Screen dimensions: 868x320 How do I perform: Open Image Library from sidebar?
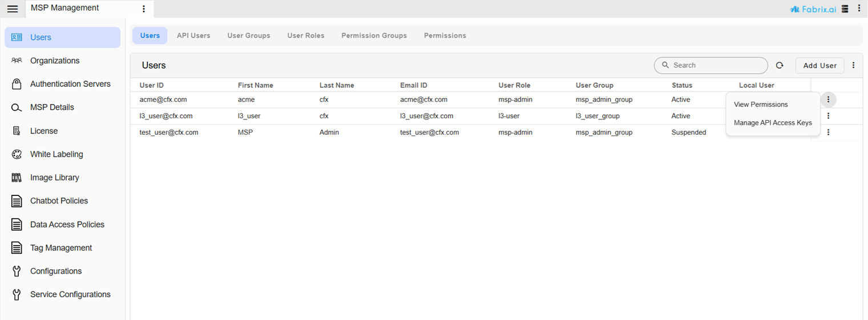pyautogui.click(x=63, y=178)
